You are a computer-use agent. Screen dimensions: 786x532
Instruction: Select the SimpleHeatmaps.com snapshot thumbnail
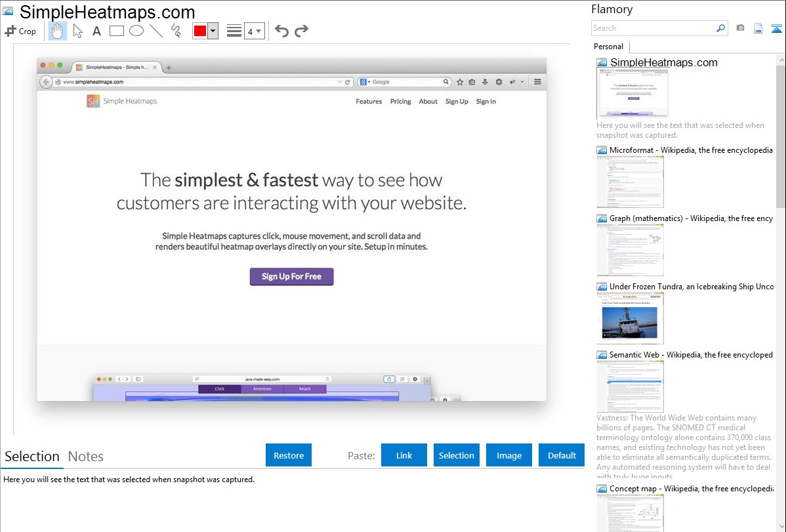click(x=632, y=94)
